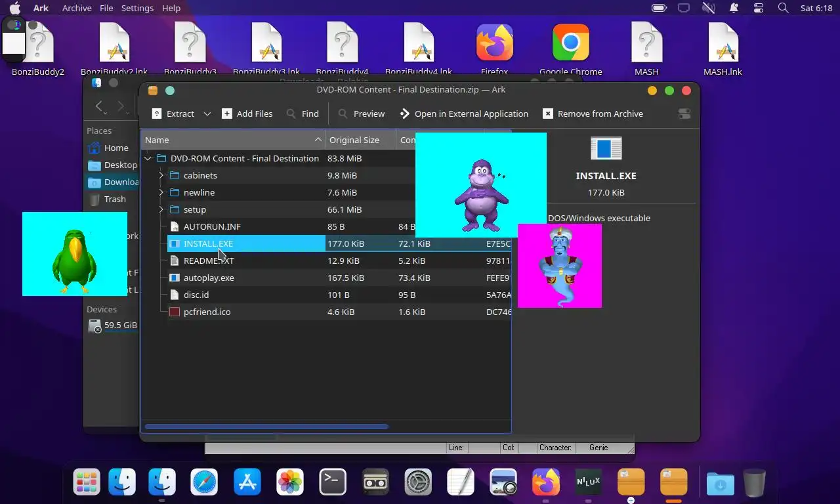Open the menu icon at Ark toolbar's right end

point(684,114)
